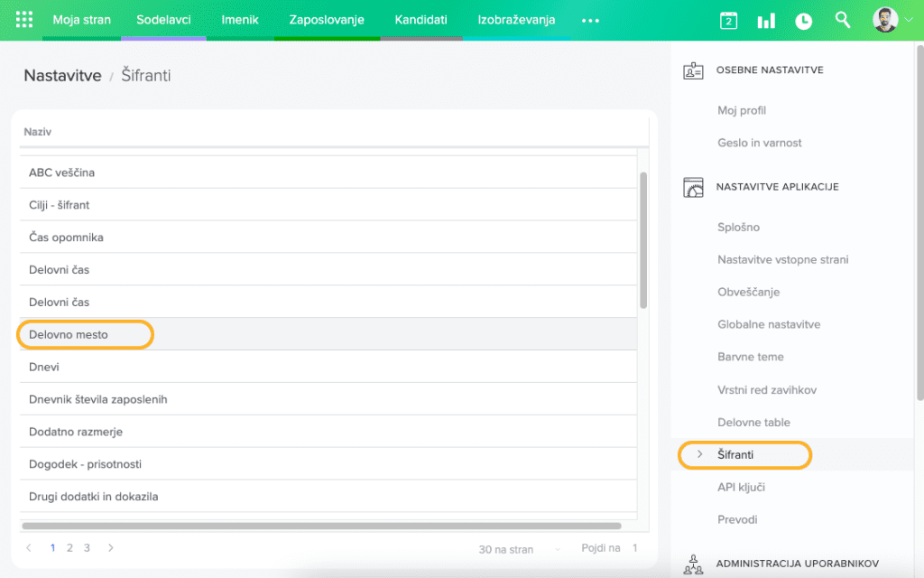Viewport: 924px width, 578px height.
Task: Expand the Šifranti chevron arrow
Action: [700, 454]
